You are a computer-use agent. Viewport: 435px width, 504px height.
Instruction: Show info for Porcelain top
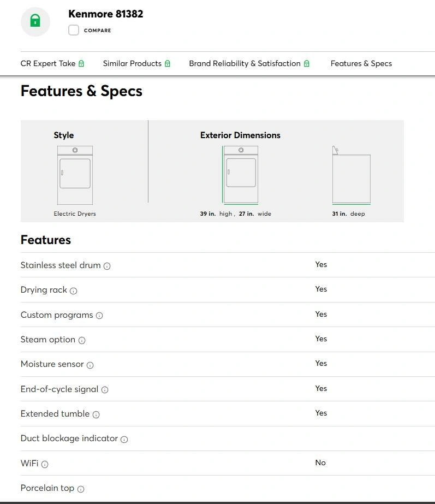81,489
